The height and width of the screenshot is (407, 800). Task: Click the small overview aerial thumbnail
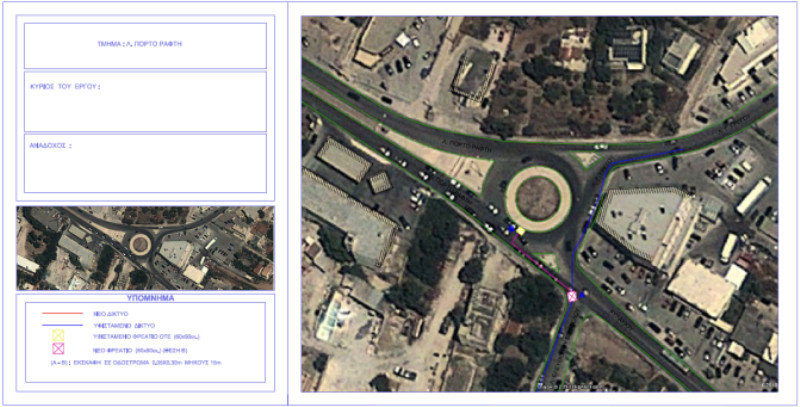pos(145,248)
